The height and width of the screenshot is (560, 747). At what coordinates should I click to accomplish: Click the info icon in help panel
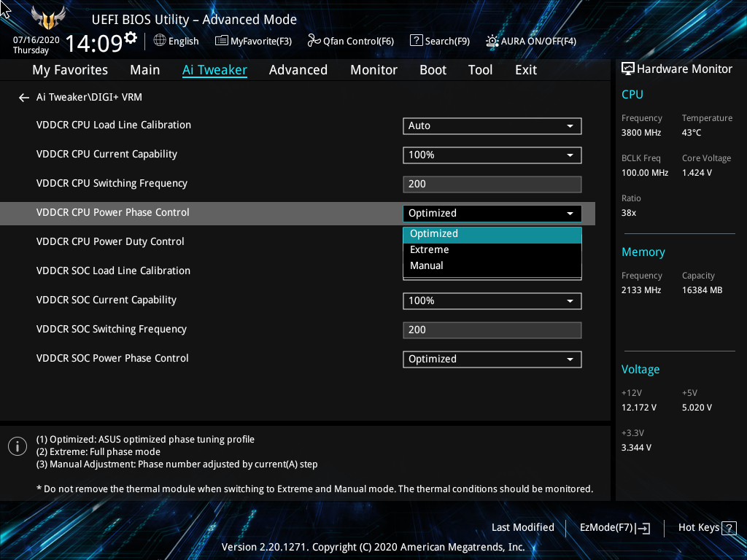click(x=18, y=446)
